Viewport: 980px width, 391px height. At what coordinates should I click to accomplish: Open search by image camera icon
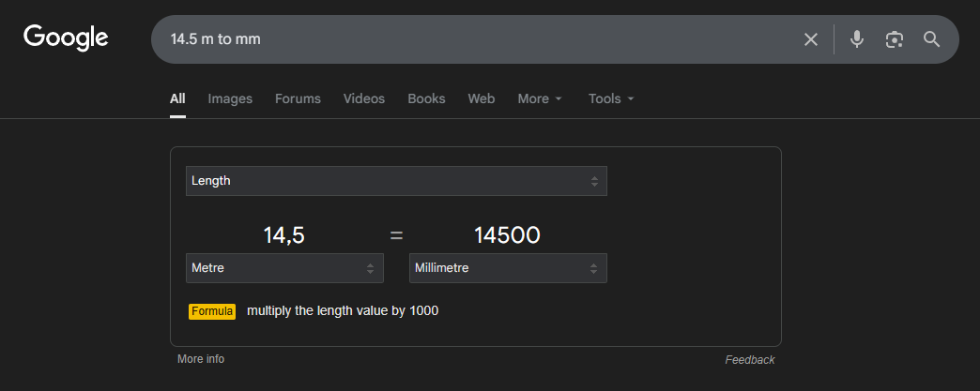[x=894, y=39]
